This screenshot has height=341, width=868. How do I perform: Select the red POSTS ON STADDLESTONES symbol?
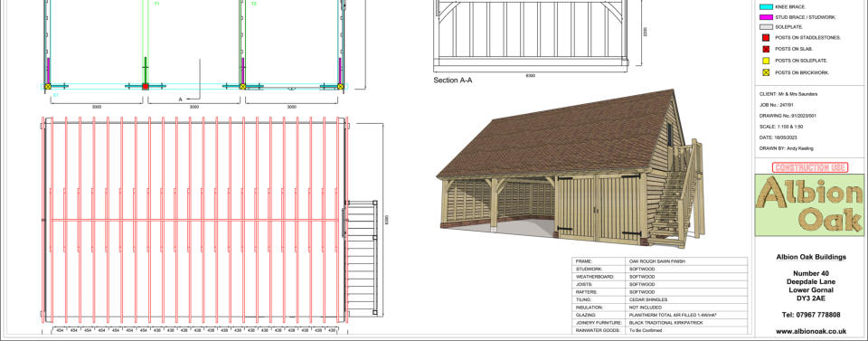766,38
